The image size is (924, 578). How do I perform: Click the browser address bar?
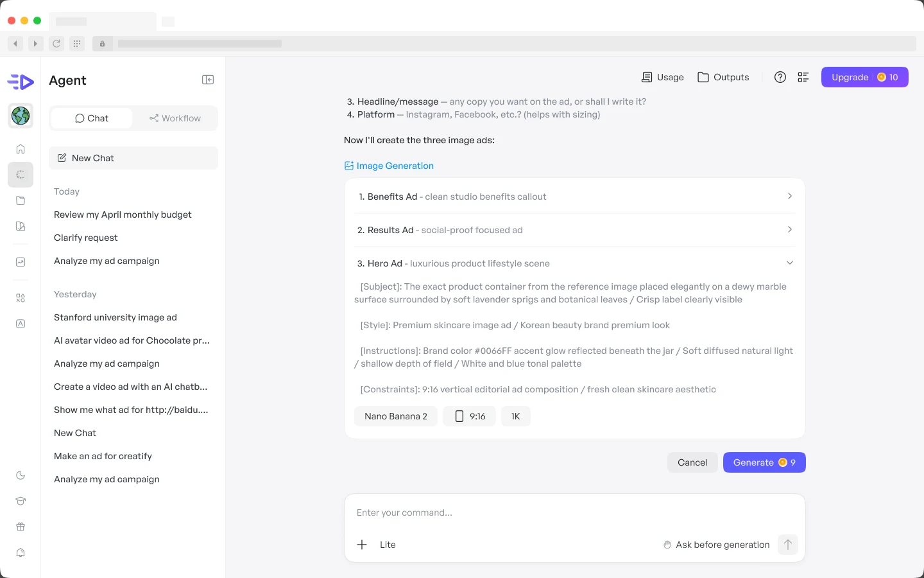click(x=505, y=44)
